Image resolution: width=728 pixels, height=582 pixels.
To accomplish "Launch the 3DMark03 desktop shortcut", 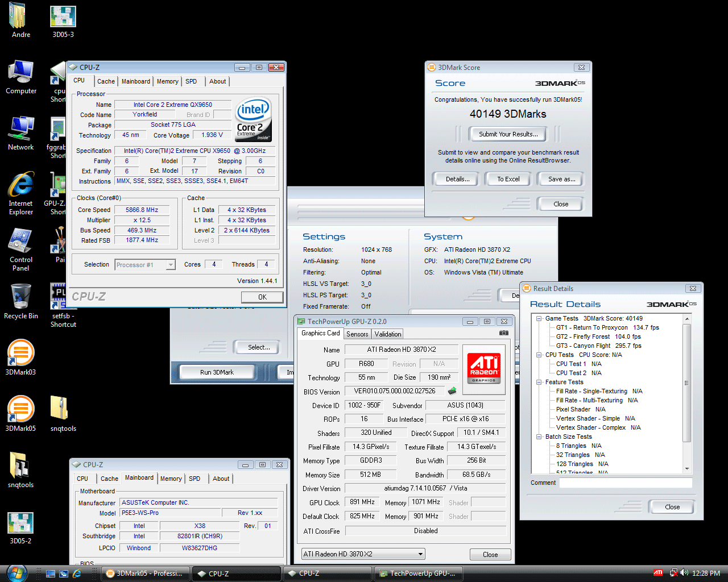I will (20, 357).
